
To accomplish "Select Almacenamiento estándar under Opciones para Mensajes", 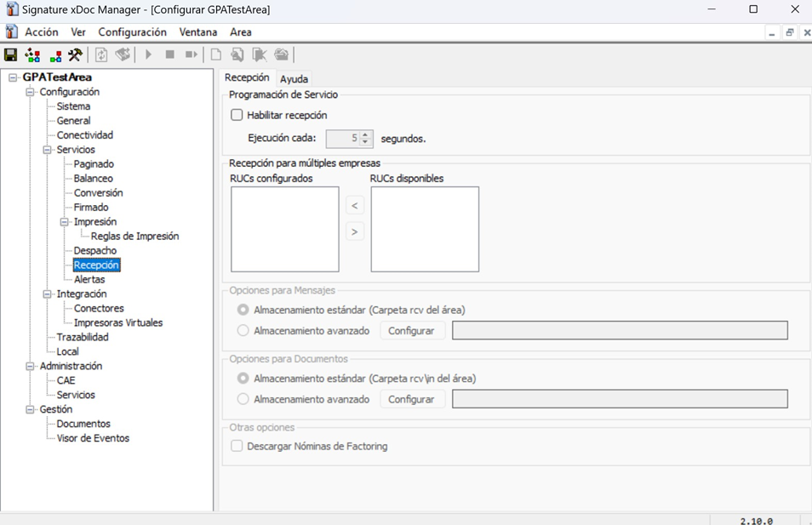I will pyautogui.click(x=243, y=310).
